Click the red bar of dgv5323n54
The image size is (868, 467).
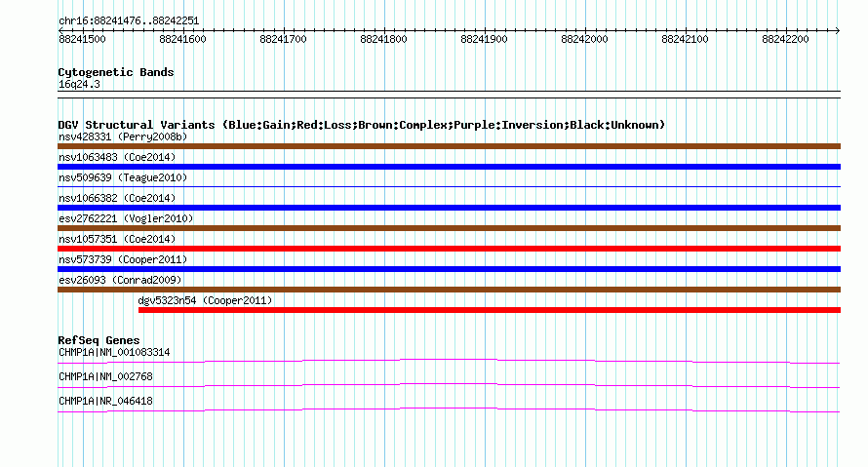490,310
